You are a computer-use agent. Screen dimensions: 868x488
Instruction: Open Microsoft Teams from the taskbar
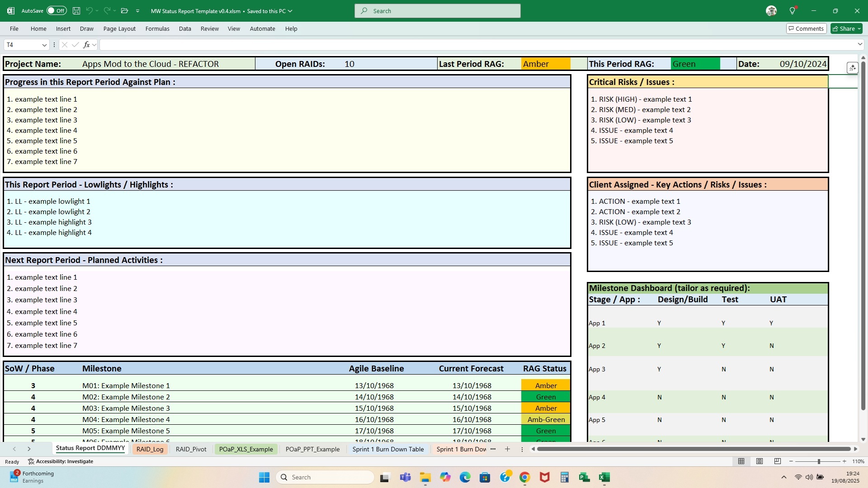pyautogui.click(x=405, y=477)
